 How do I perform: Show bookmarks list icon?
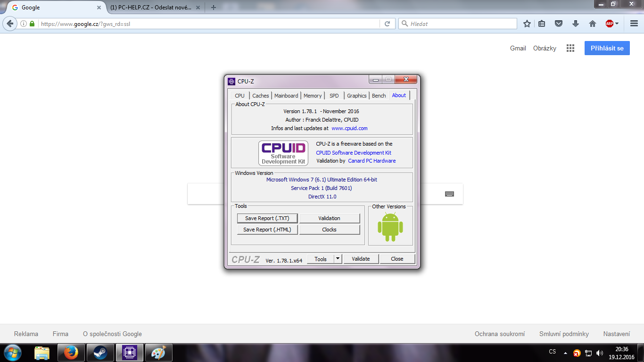(542, 24)
